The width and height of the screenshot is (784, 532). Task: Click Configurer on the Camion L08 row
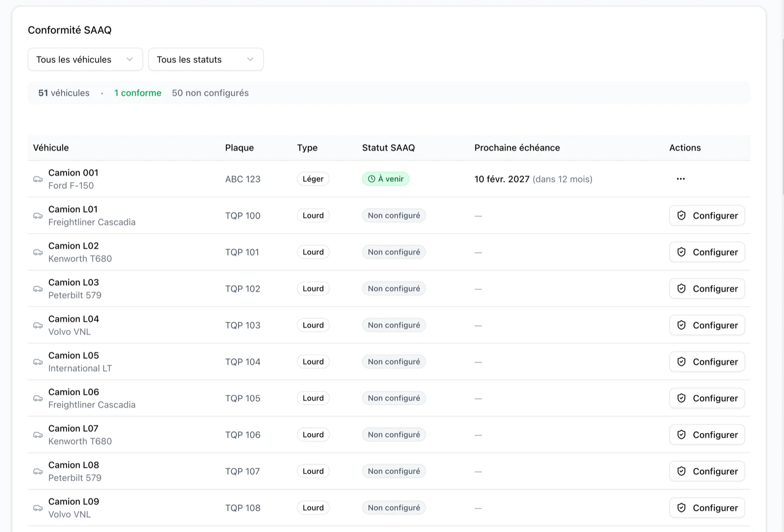click(707, 471)
